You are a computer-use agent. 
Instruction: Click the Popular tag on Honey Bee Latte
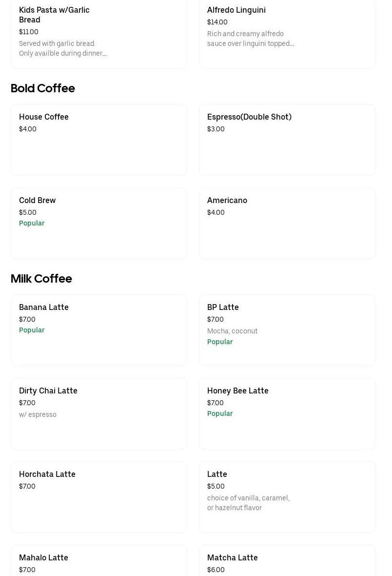pos(220,413)
